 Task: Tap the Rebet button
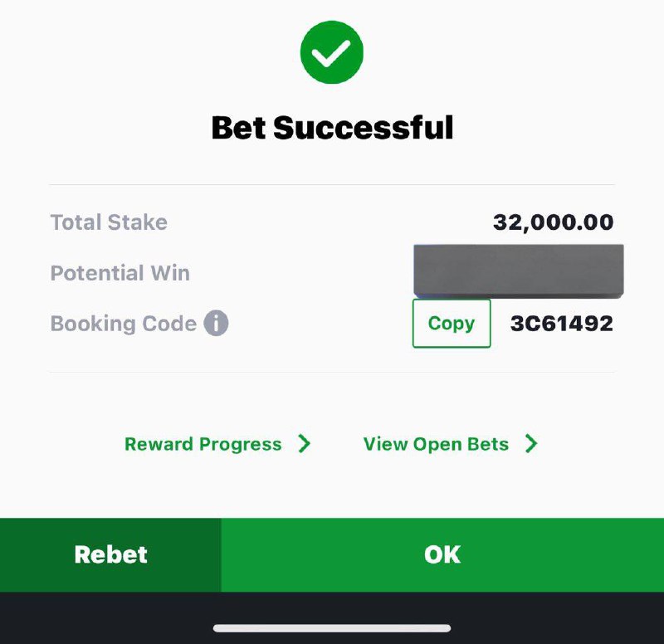point(110,554)
